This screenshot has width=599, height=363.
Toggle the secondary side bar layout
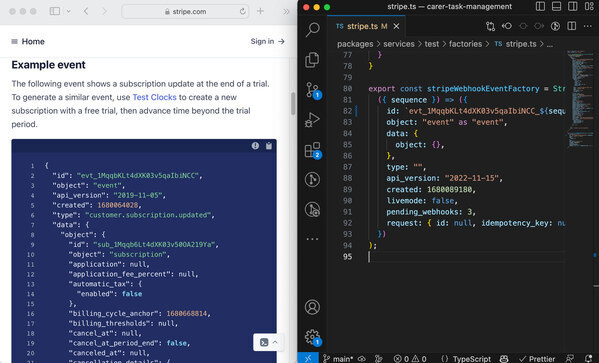573,6
